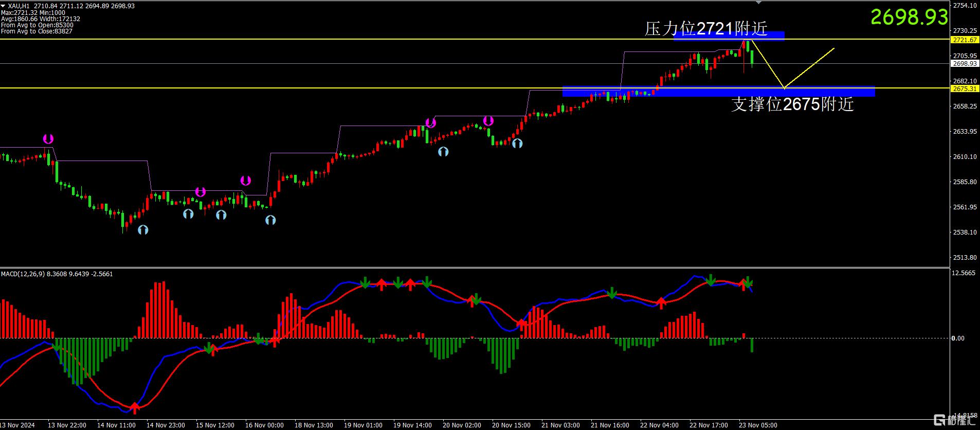
Task: Click the 13 Nov 22:00 time axis label
Action: [67, 425]
